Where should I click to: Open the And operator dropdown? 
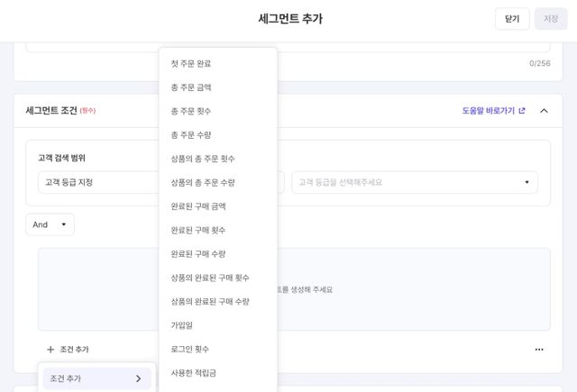[50, 224]
